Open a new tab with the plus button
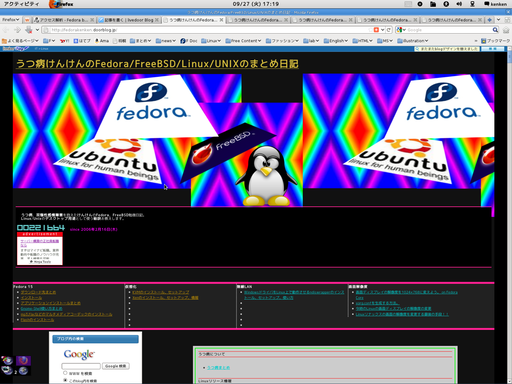 pyautogui.click(x=489, y=20)
